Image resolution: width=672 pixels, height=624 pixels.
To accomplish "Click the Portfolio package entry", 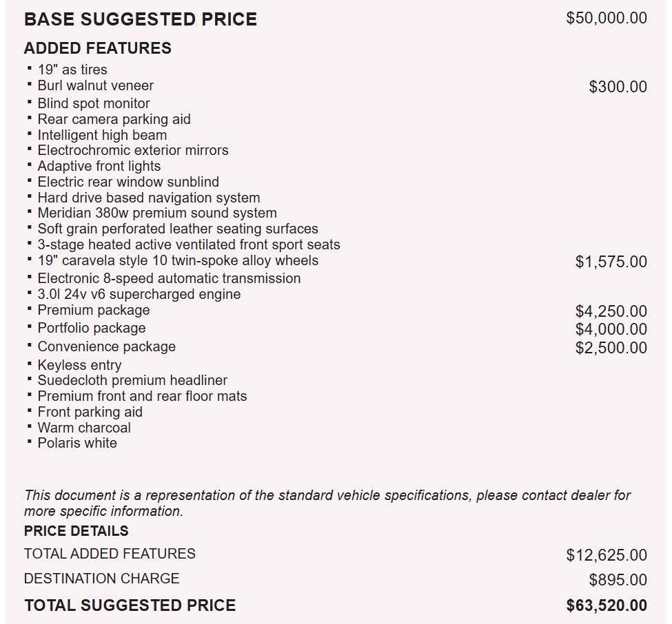I will coord(91,329).
